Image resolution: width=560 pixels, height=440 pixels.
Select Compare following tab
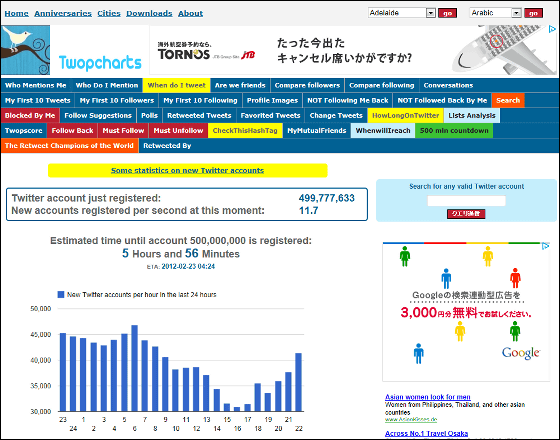pos(381,85)
